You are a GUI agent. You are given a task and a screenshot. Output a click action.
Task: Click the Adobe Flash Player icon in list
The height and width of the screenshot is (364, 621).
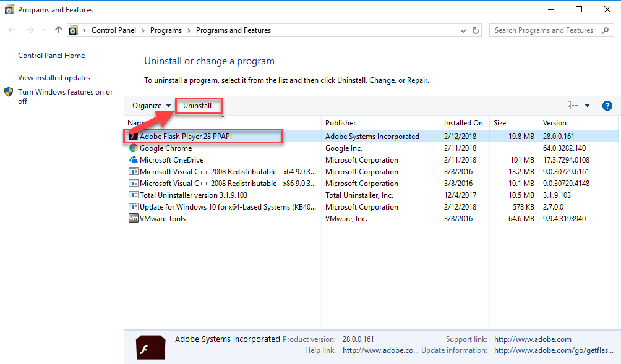click(x=134, y=136)
